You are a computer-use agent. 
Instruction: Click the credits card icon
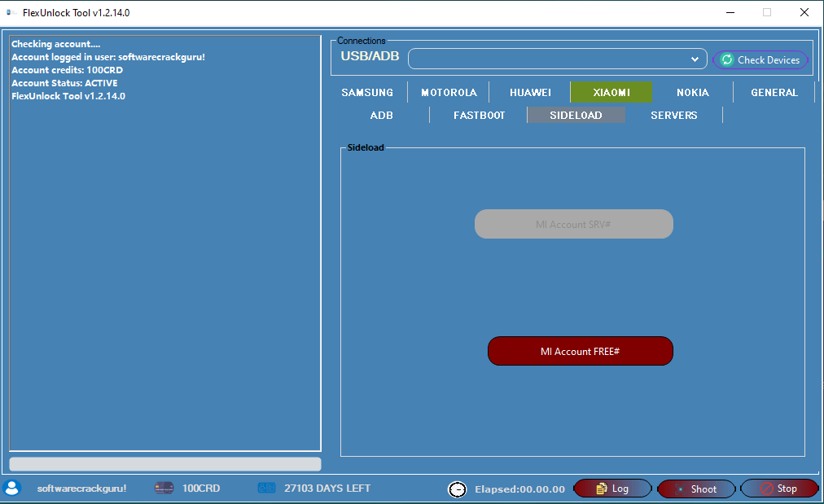(x=164, y=489)
